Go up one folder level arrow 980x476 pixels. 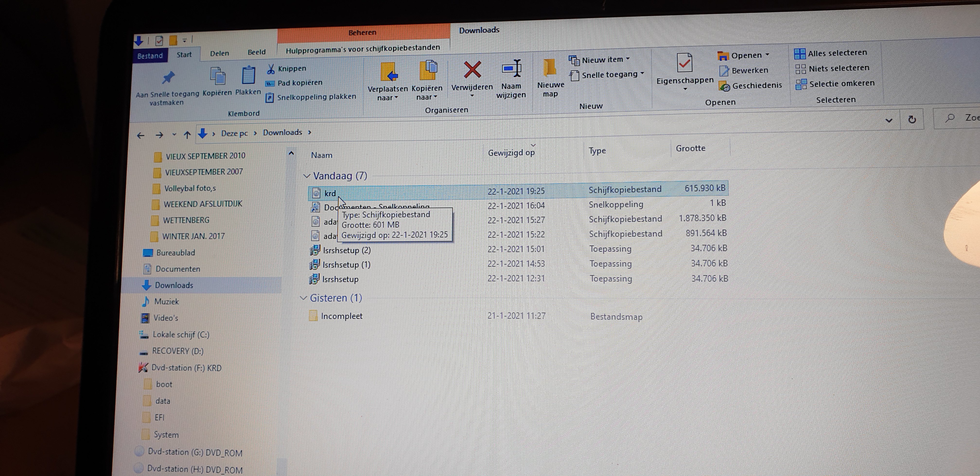(x=187, y=135)
